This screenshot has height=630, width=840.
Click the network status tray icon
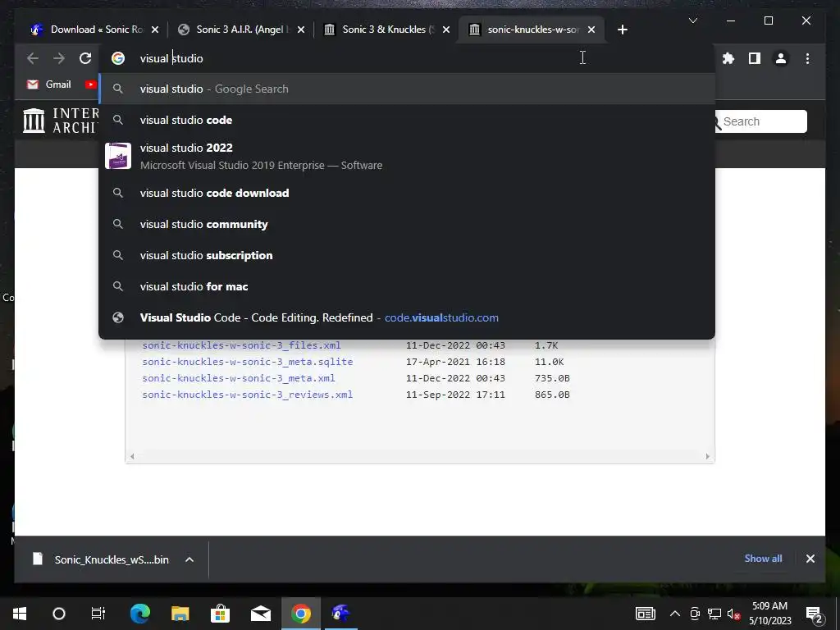[x=714, y=614]
